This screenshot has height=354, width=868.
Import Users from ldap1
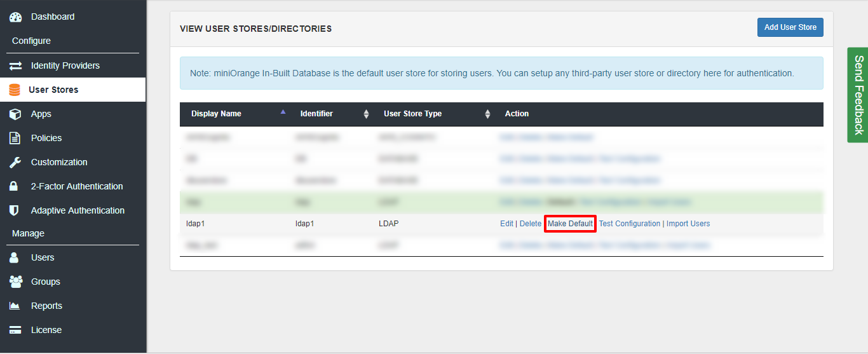tap(688, 224)
